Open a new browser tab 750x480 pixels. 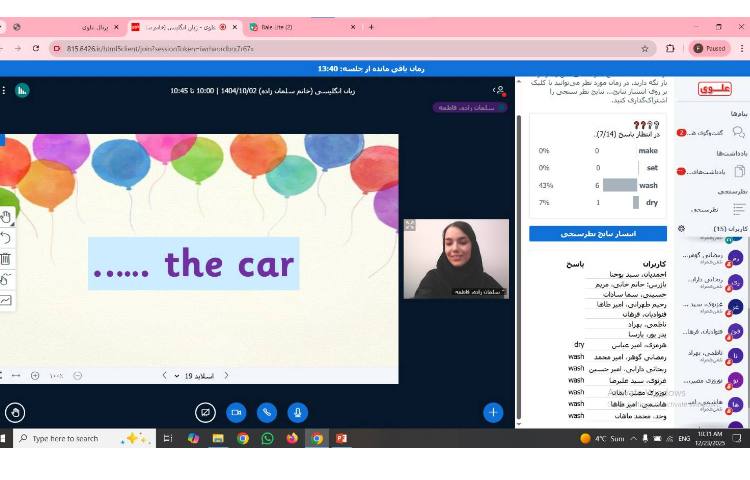tap(371, 27)
